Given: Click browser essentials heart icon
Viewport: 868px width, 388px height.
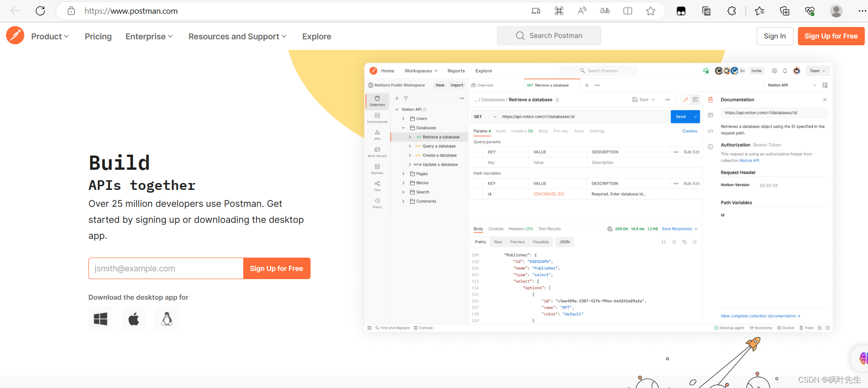Looking at the screenshot, I should [x=810, y=11].
